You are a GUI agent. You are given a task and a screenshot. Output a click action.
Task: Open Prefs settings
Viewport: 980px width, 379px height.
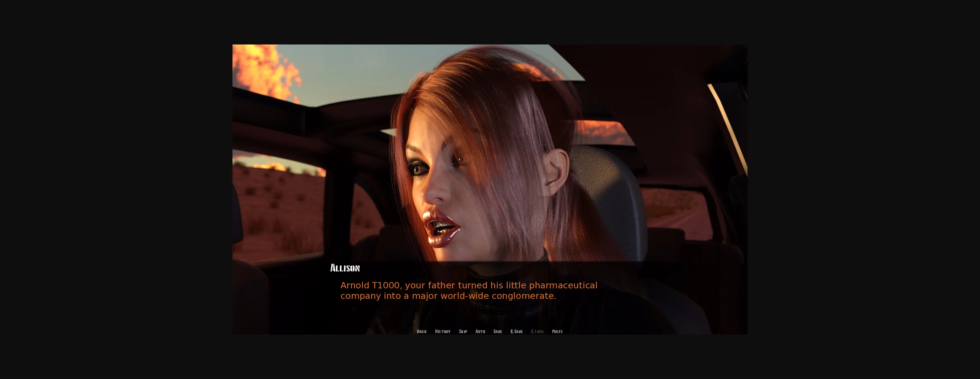tap(557, 331)
